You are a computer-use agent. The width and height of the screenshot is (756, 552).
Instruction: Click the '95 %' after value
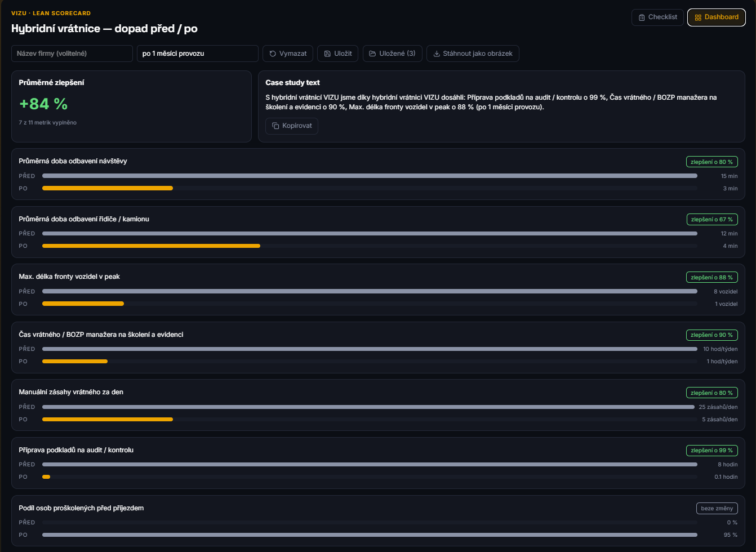coord(731,535)
